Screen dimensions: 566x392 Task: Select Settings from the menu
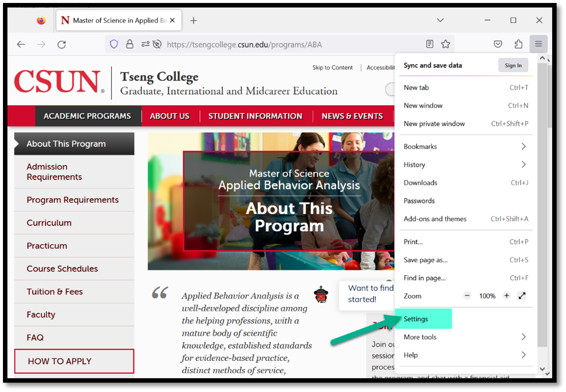click(416, 319)
